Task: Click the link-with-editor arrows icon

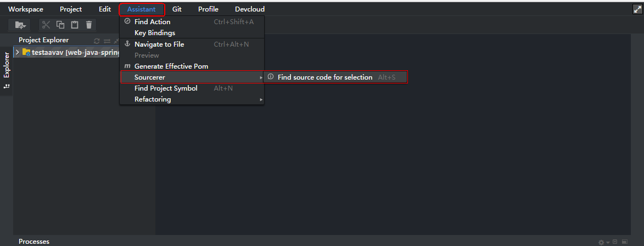Action: [x=107, y=41]
